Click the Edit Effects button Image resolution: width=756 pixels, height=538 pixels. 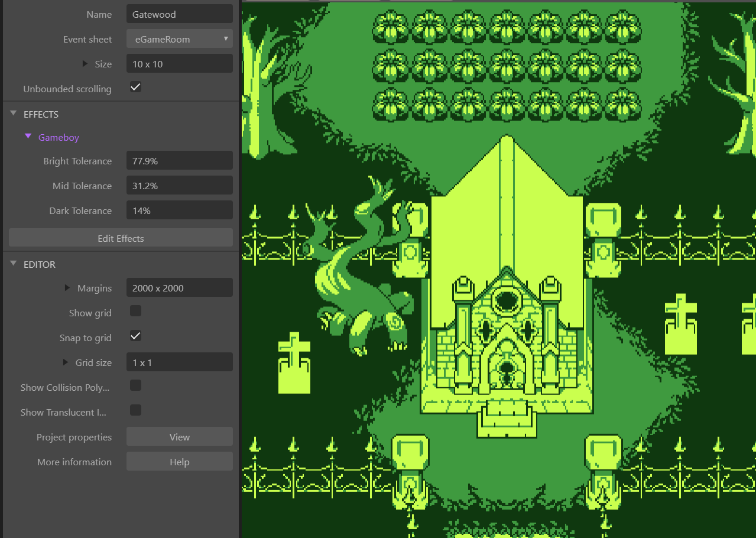click(121, 238)
